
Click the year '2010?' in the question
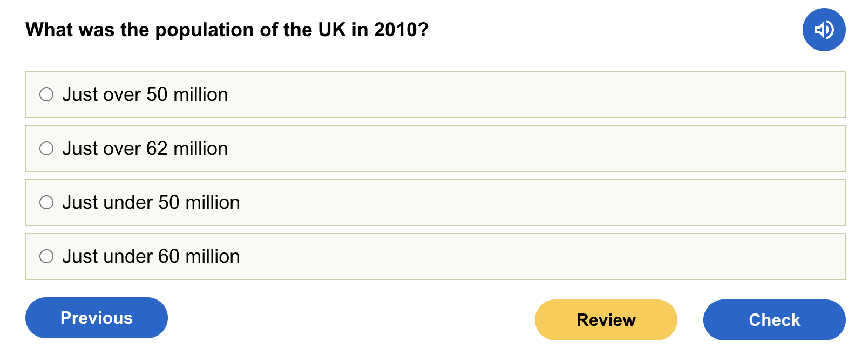(401, 30)
